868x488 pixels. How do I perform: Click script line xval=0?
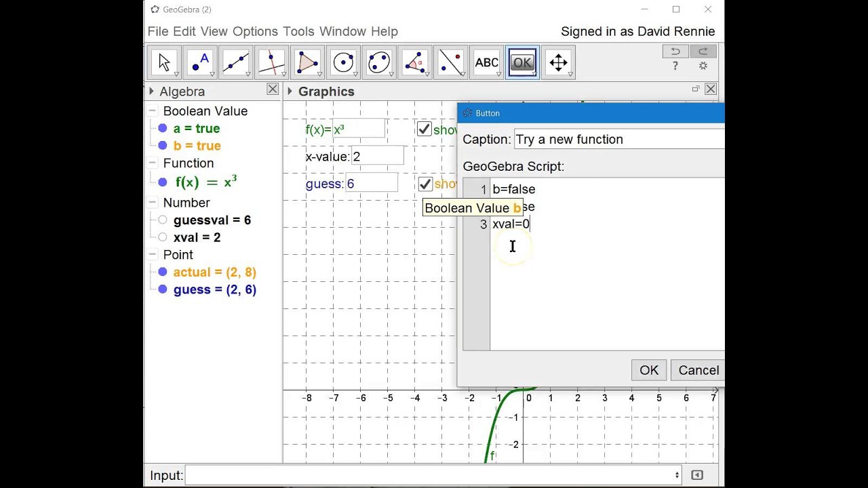tap(511, 224)
